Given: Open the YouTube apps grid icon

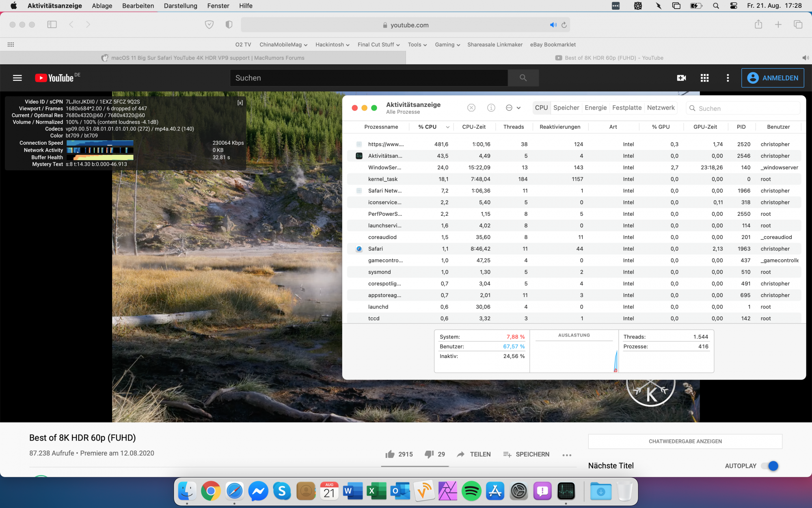Looking at the screenshot, I should (704, 78).
